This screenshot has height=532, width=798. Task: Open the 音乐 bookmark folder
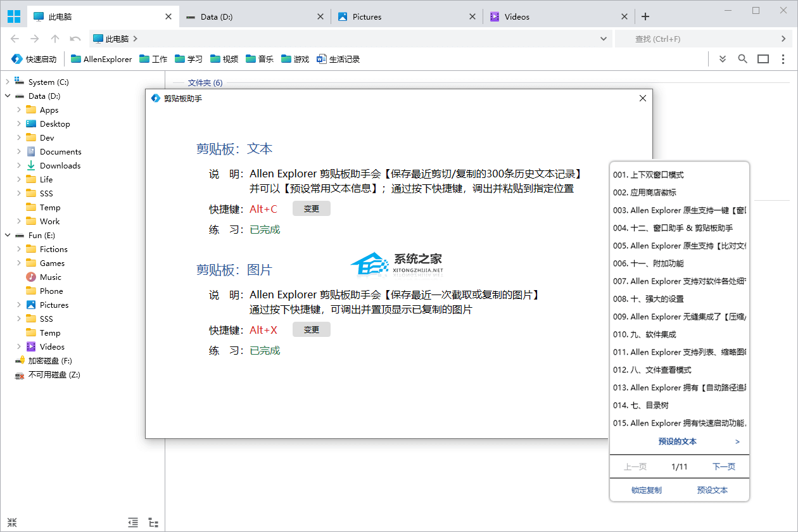(x=260, y=59)
